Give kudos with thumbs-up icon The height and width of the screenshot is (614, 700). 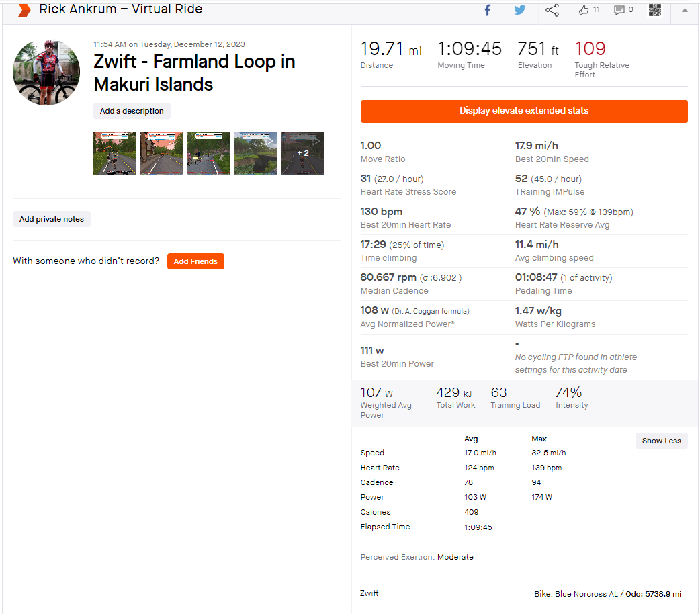pos(584,10)
